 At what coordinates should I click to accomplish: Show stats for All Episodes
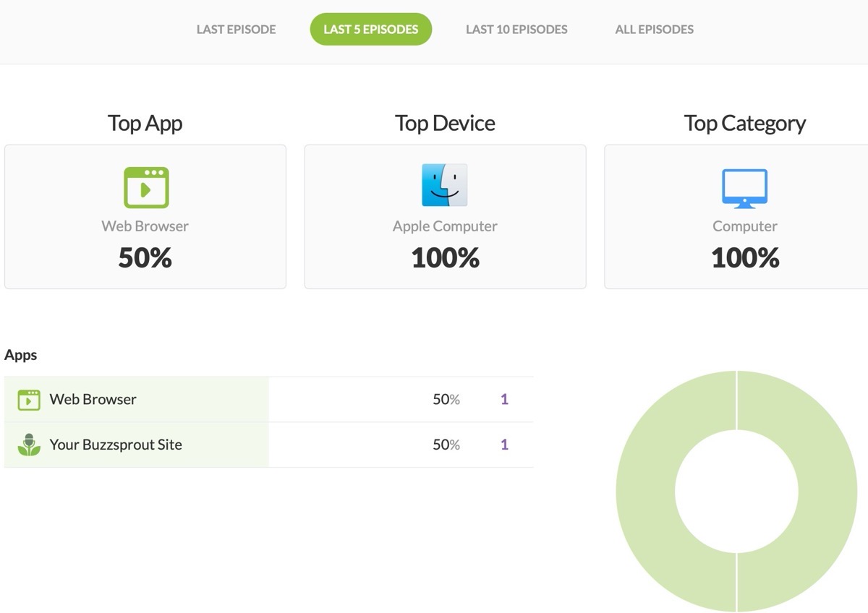(x=654, y=30)
